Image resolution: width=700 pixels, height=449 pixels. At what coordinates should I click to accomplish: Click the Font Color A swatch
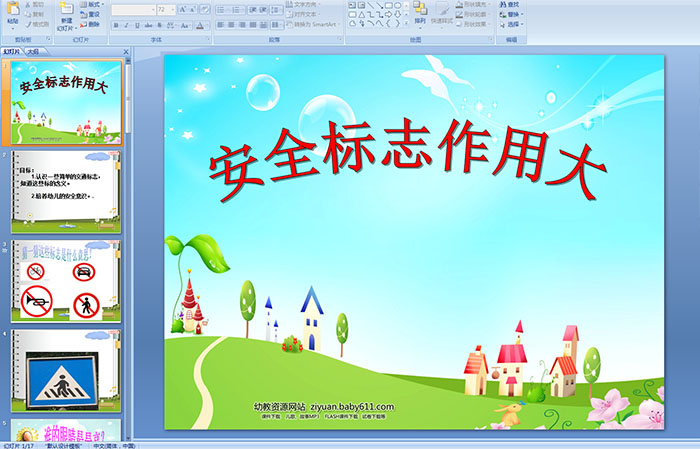(x=200, y=26)
